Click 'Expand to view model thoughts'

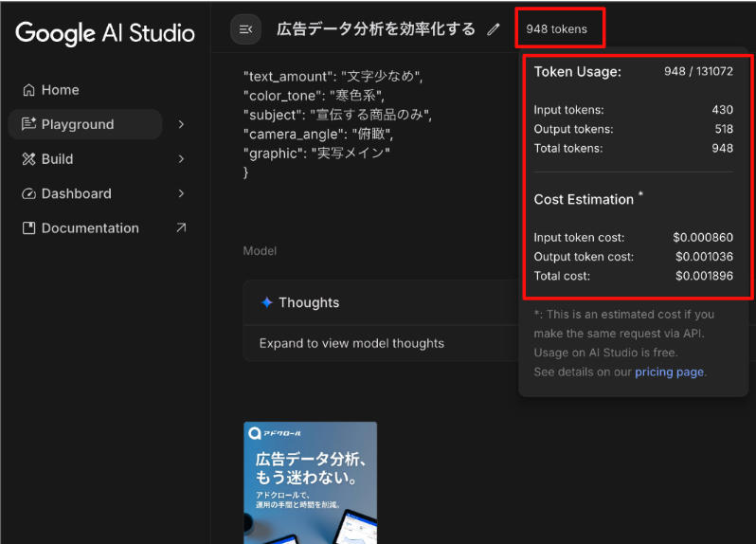tap(351, 343)
